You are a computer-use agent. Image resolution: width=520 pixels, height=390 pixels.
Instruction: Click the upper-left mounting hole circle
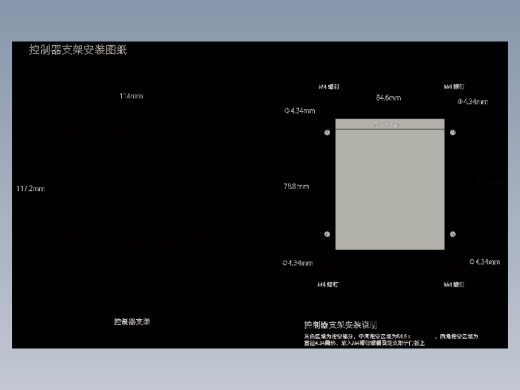[327, 133]
